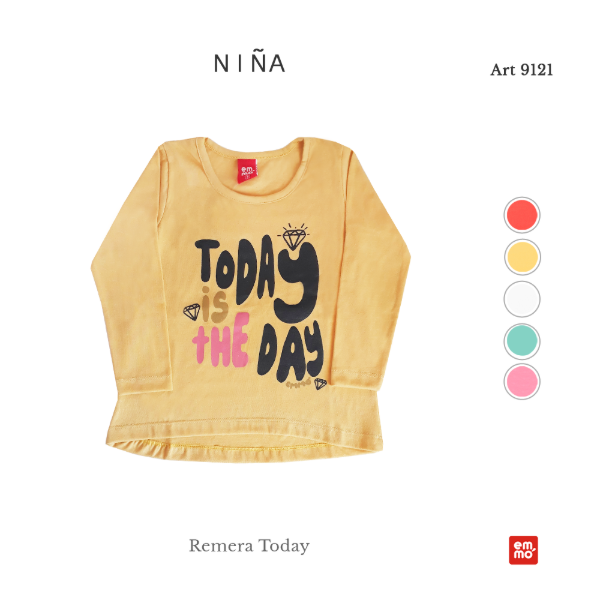
Task: Click the yellow shirt product image
Action: 251,299
